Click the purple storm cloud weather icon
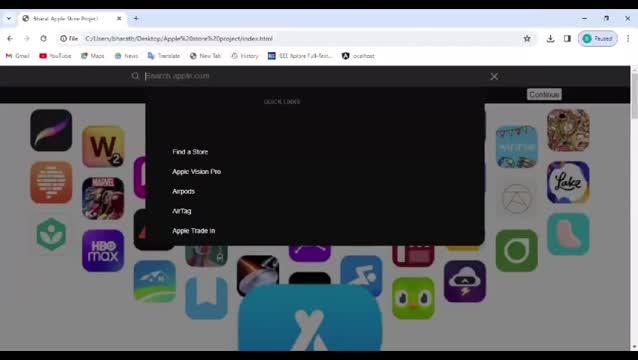The image size is (638, 360). (x=465, y=281)
